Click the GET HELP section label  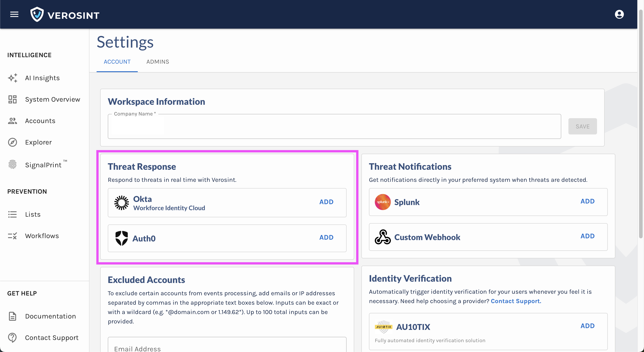(22, 293)
